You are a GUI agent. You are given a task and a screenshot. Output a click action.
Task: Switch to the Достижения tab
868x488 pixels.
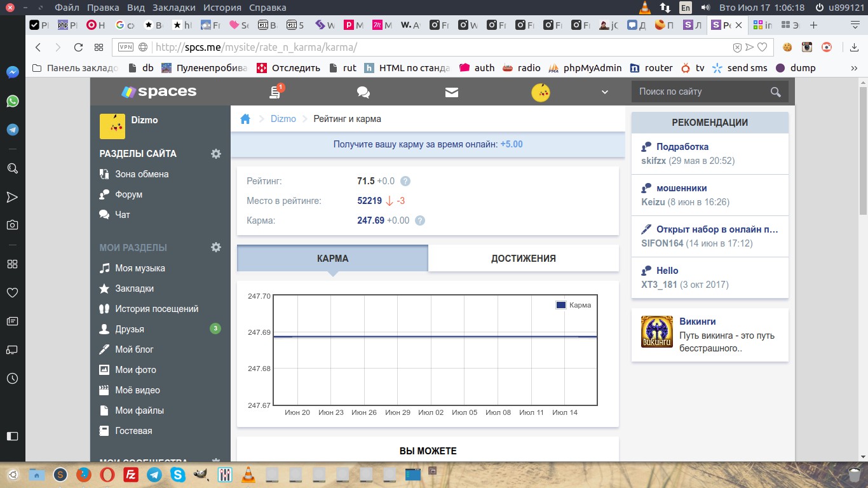pyautogui.click(x=523, y=259)
